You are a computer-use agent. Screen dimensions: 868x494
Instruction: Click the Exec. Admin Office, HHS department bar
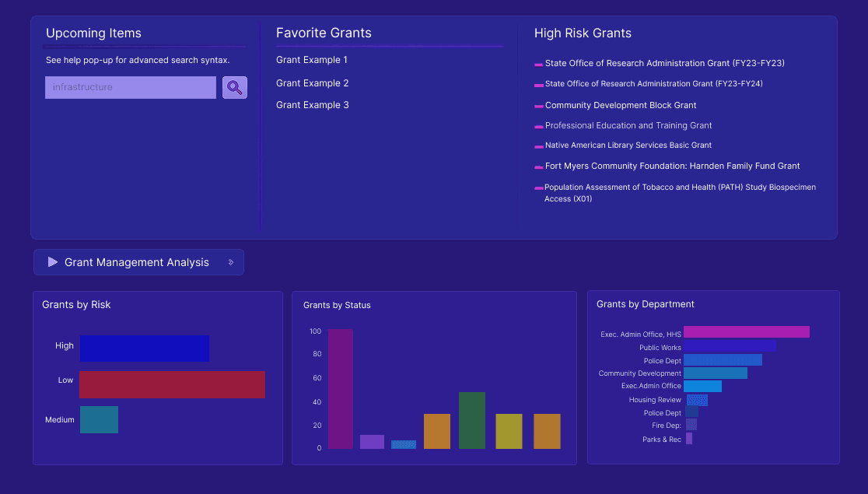coord(745,331)
